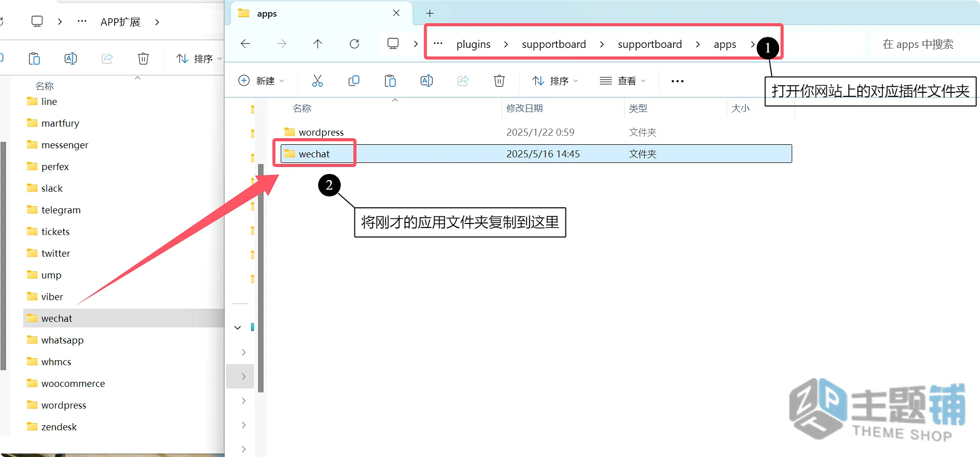Click the forward arrow in apps window
The height and width of the screenshot is (457, 980).
pos(282,44)
